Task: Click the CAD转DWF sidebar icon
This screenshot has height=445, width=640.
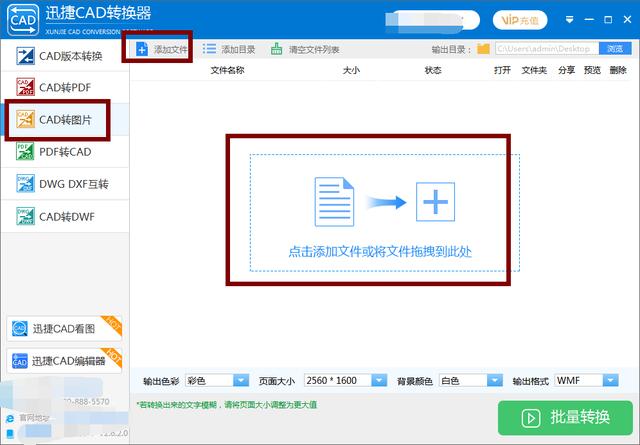Action: (25, 216)
